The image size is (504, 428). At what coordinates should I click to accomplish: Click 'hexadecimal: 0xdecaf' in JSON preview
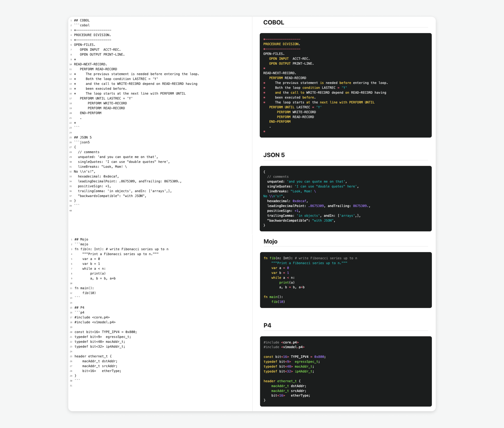click(287, 201)
